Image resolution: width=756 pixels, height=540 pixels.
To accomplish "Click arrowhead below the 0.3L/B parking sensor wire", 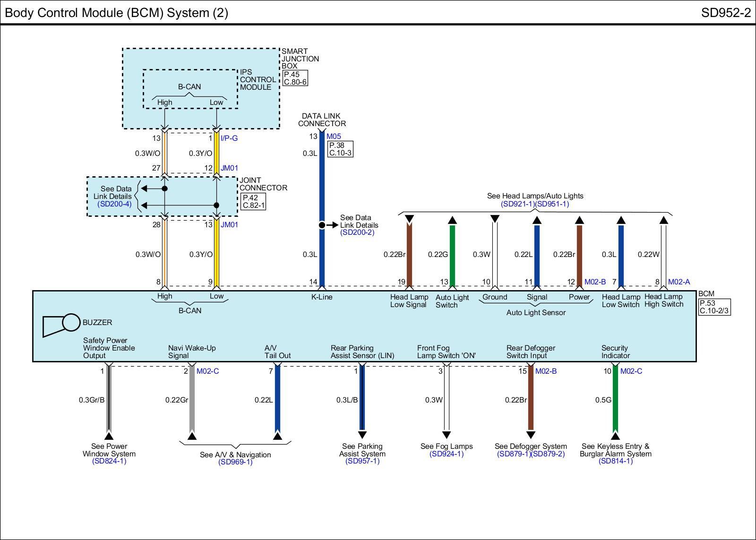I will pyautogui.click(x=362, y=435).
